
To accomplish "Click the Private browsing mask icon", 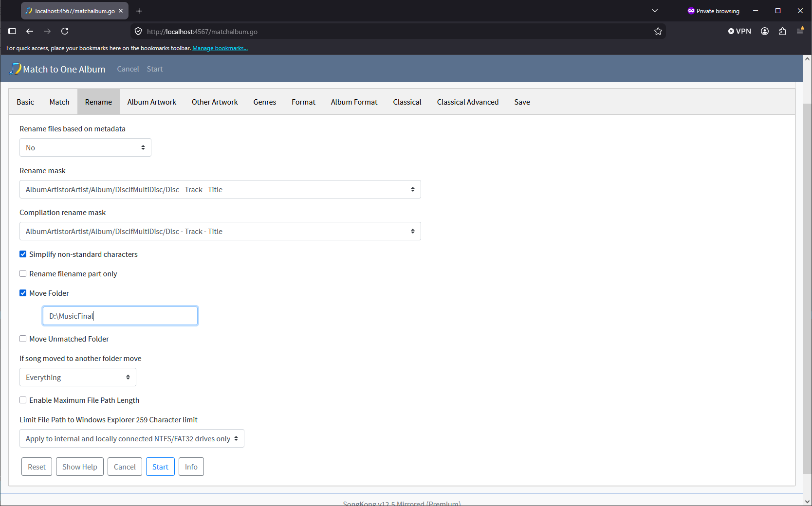I will click(691, 11).
